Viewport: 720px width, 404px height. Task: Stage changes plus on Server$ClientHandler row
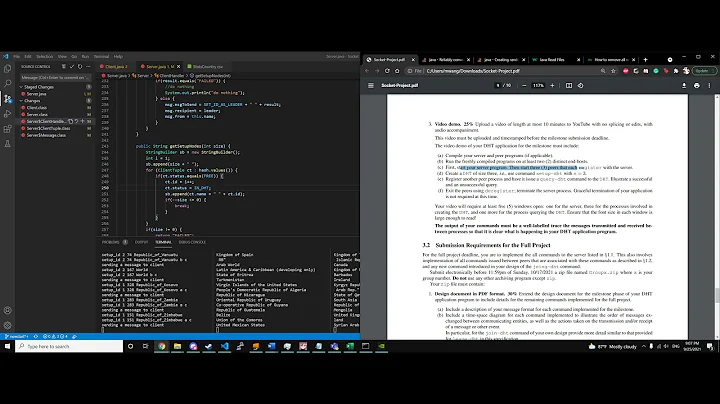click(83, 121)
